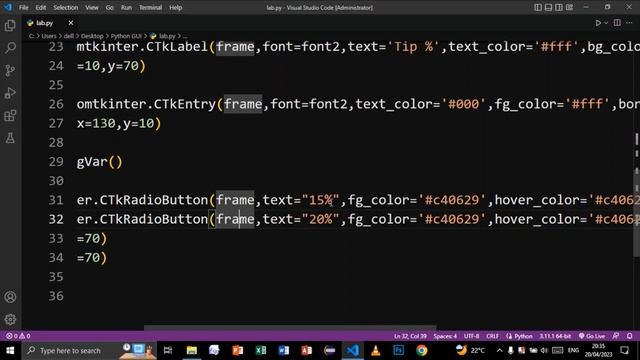This screenshot has height=360, width=640.
Task: Click the Users breadcrumb segment
Action: (x=49, y=36)
